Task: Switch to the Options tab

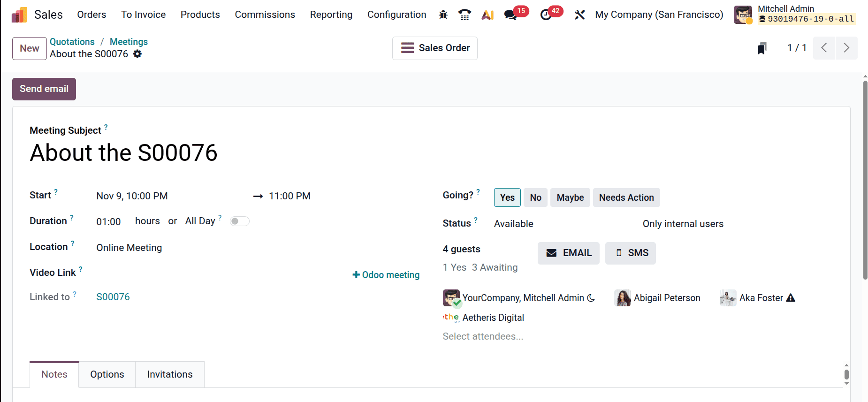Action: (x=107, y=374)
